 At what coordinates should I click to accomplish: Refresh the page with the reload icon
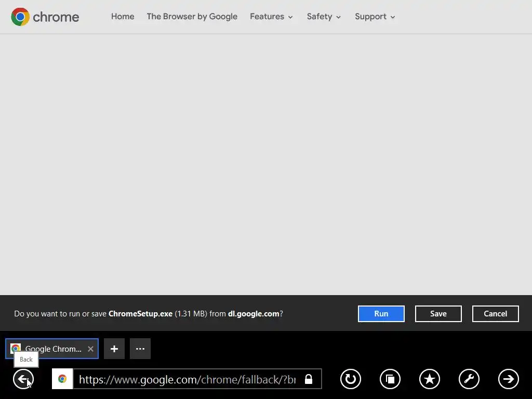[x=351, y=379]
